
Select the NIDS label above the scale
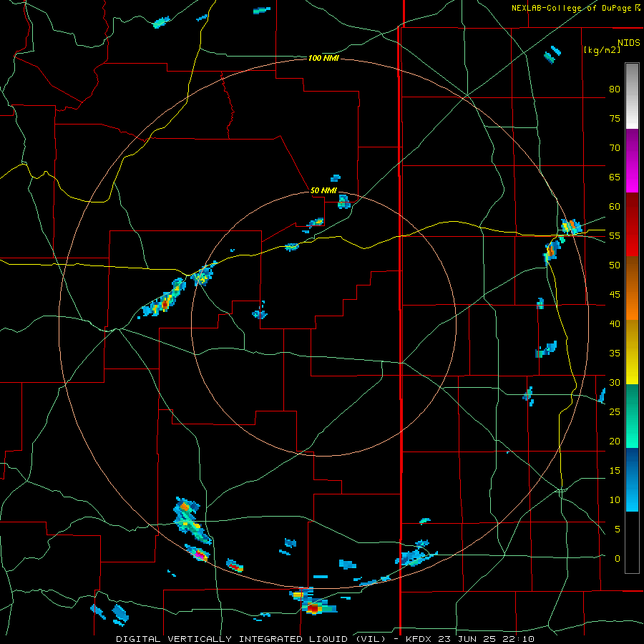pyautogui.click(x=628, y=43)
